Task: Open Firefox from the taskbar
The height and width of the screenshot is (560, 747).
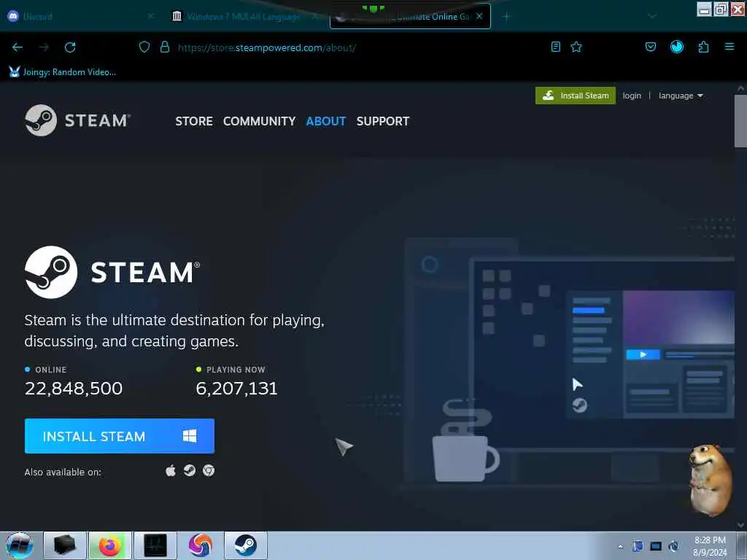Action: 110,545
